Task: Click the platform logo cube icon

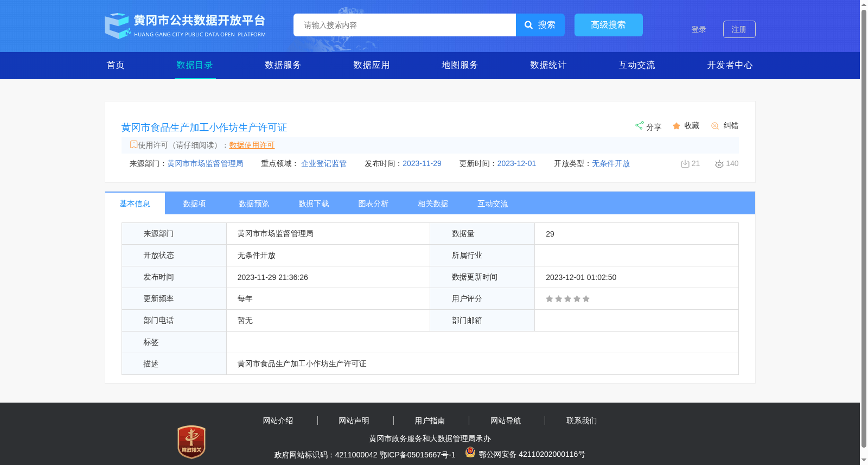Action: 117,26
